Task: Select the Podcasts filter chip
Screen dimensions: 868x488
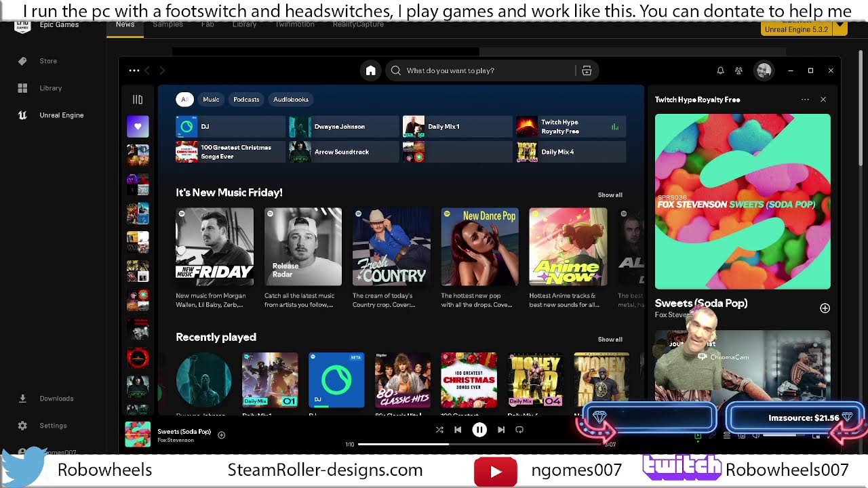Action: coord(246,100)
